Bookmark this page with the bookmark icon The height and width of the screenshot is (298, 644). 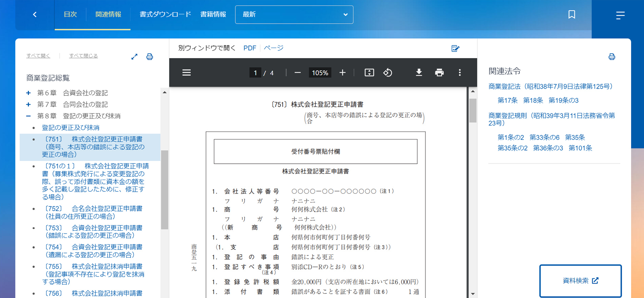pos(571,15)
